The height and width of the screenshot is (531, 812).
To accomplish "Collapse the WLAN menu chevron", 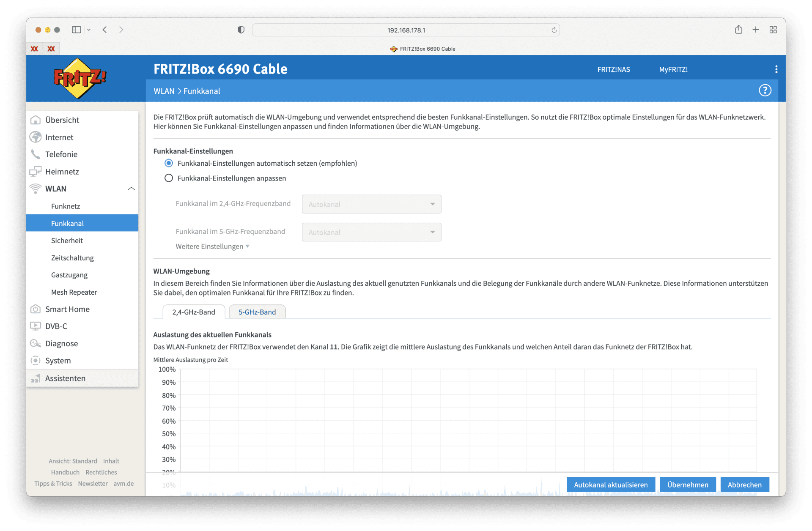I will pos(131,189).
